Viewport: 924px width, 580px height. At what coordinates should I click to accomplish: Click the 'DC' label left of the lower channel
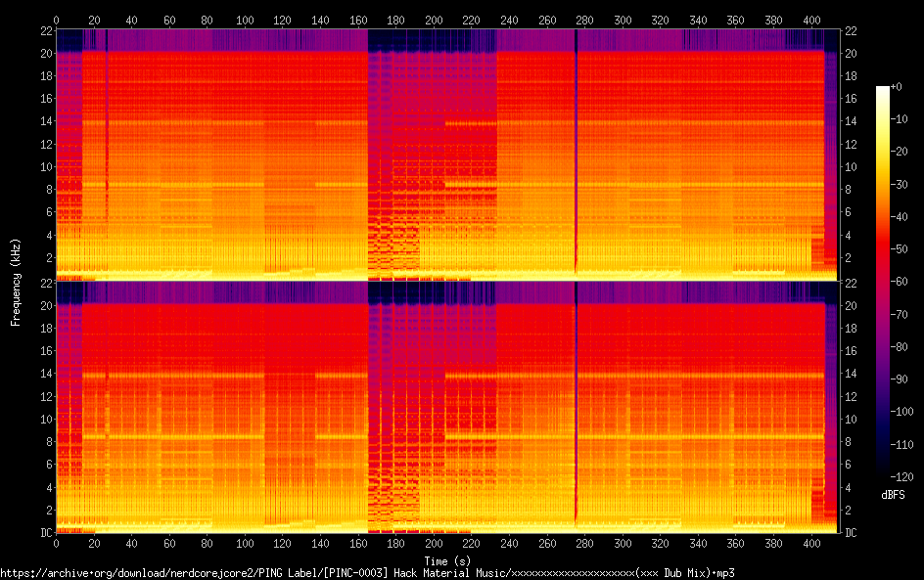[44, 533]
